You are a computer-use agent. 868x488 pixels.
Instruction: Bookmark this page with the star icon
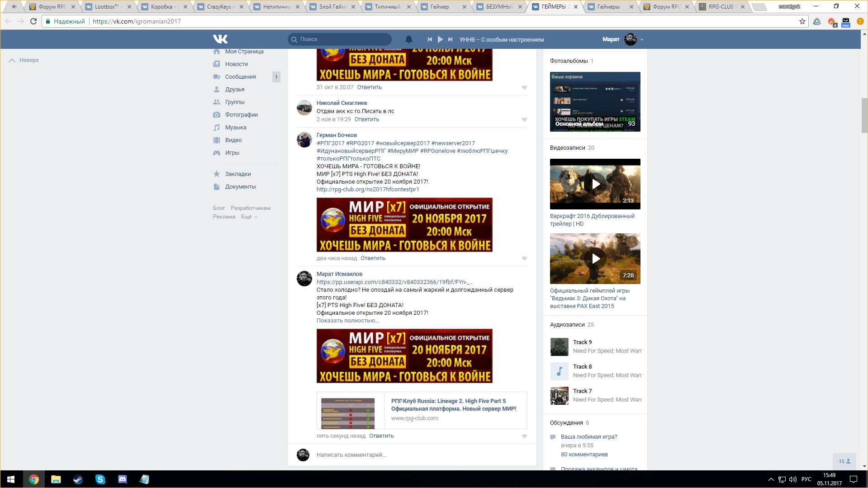click(802, 21)
